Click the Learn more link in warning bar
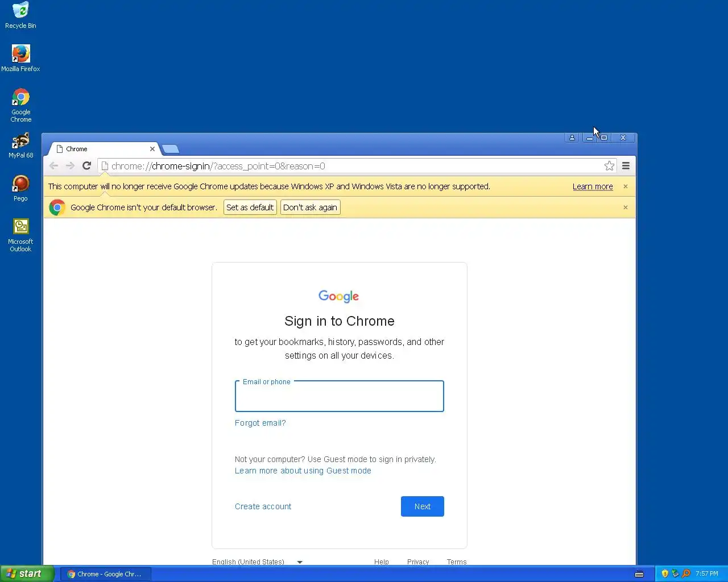The image size is (728, 582). pos(593,186)
